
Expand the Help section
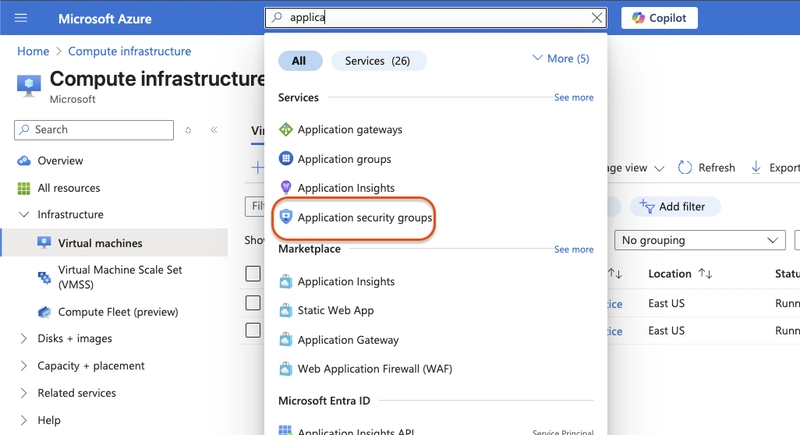point(23,420)
